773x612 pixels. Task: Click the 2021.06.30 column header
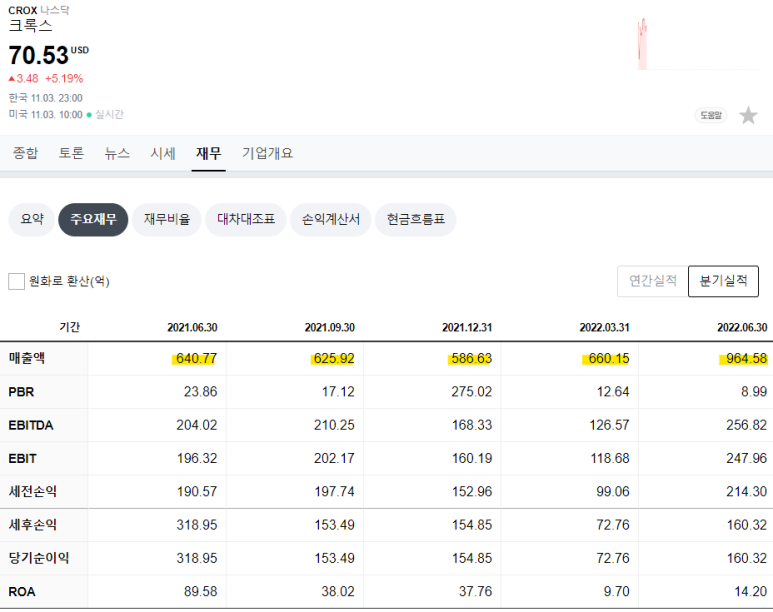point(192,327)
